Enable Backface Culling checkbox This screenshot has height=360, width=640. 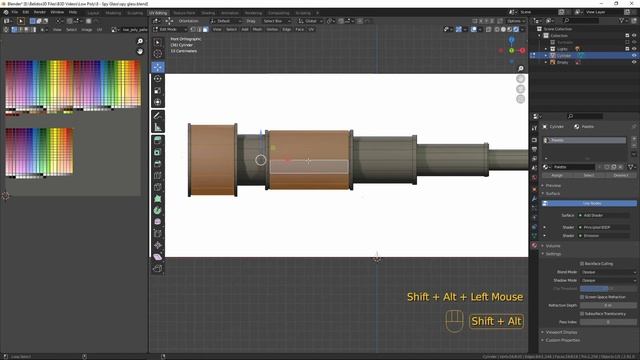click(582, 264)
